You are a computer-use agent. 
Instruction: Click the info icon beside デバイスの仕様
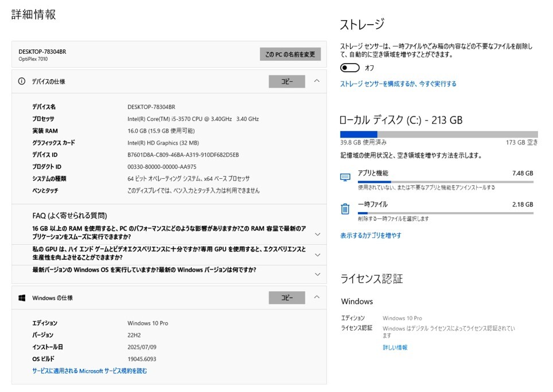22,81
